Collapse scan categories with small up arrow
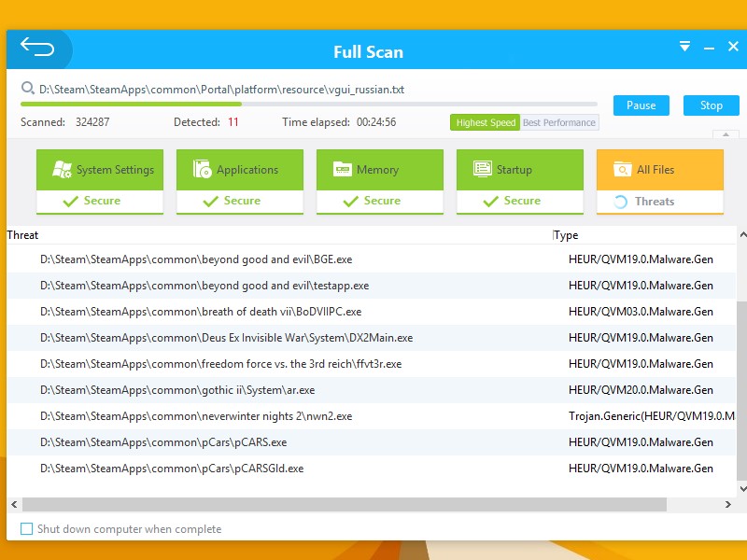 (726, 134)
